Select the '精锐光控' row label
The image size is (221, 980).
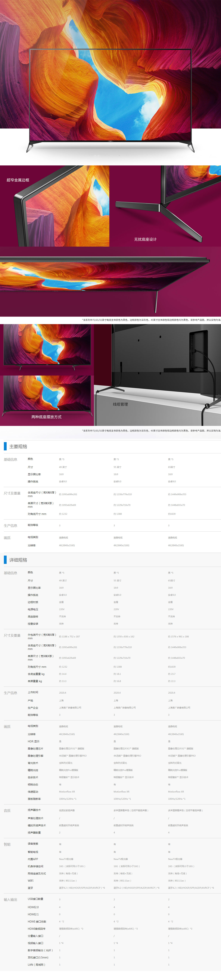click(x=33, y=770)
